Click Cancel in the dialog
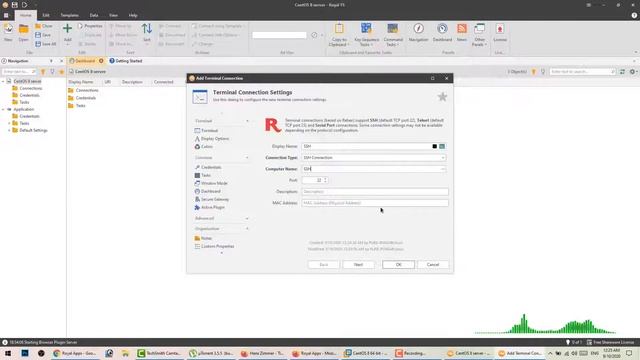 pos(433,264)
